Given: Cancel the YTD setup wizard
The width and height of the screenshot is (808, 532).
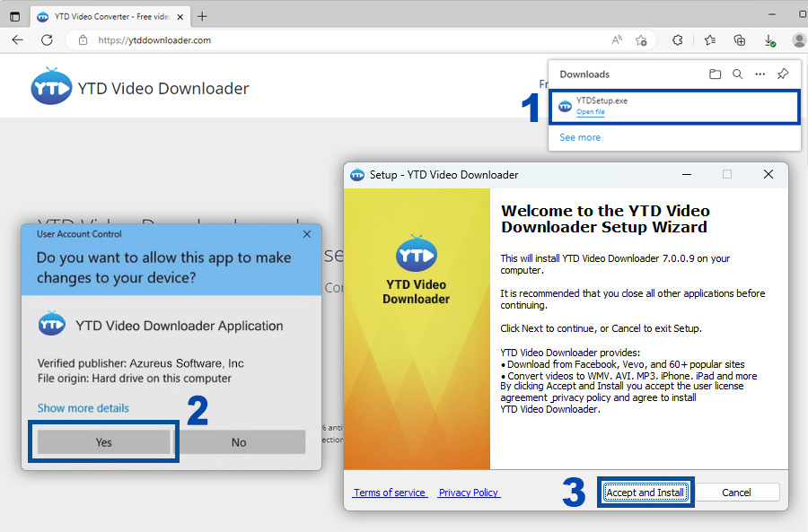Looking at the screenshot, I should [x=736, y=493].
